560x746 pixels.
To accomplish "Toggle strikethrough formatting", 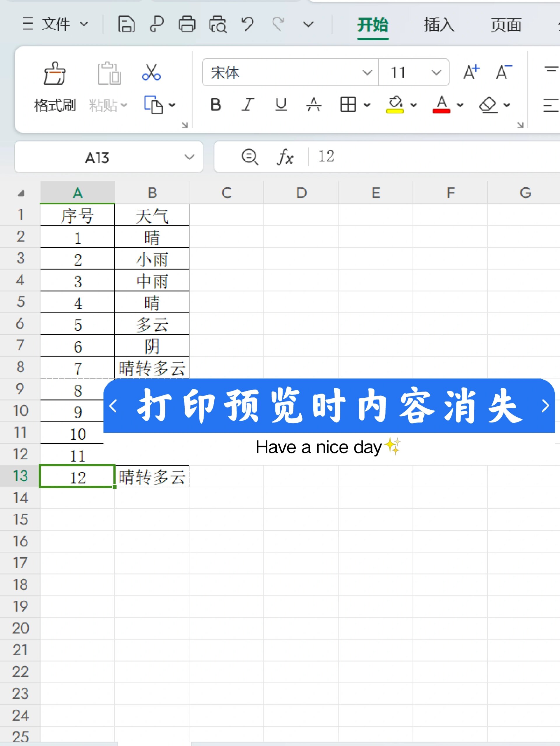I will [x=314, y=104].
